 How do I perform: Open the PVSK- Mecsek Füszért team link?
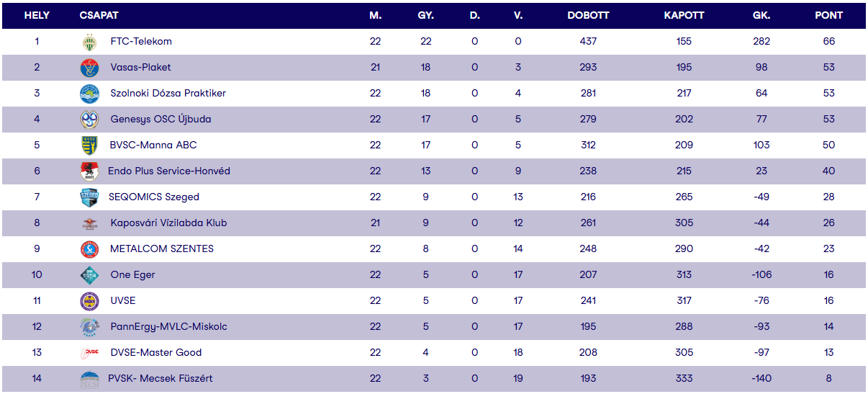(x=160, y=379)
